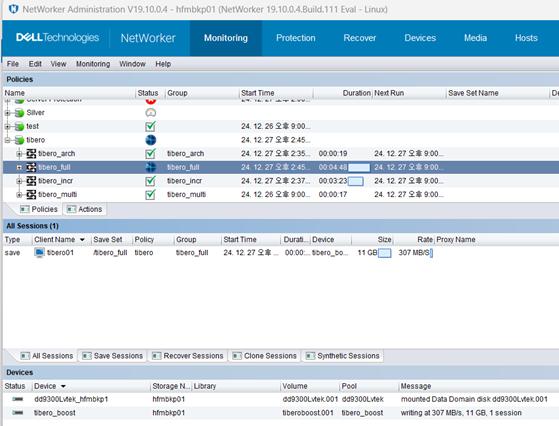The height and width of the screenshot is (426, 559).
Task: Click tibero_incr duration progress bar
Action: point(356,181)
